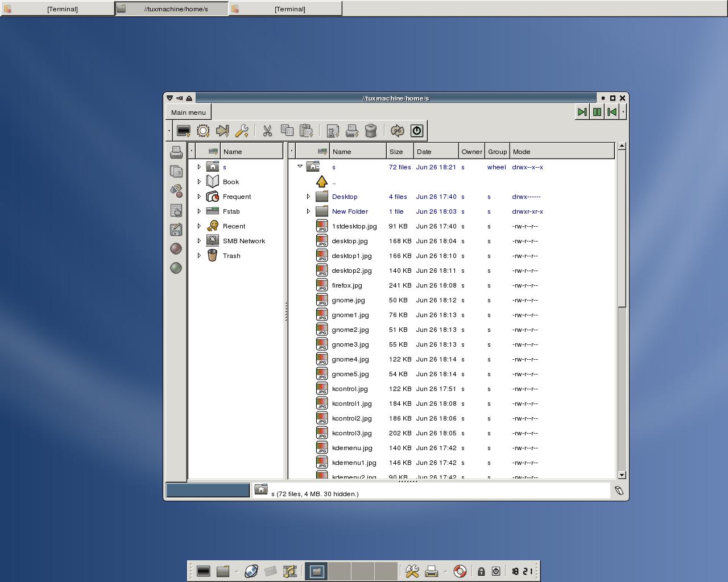728x582 pixels.
Task: Sort files by the Mode column
Action: pos(562,151)
